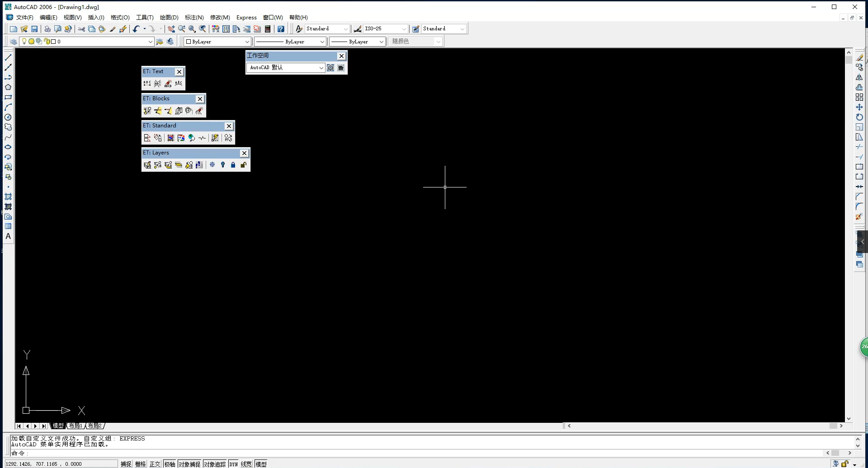Click the Layer Lock padlock icon in ET: Layers
This screenshot has height=468, width=868.
[x=233, y=165]
